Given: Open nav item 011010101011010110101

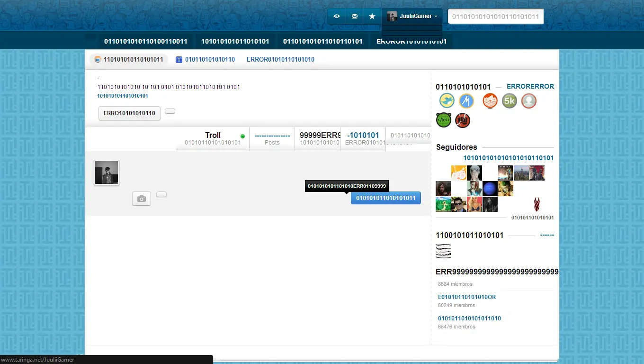Looking at the screenshot, I should click(x=323, y=41).
